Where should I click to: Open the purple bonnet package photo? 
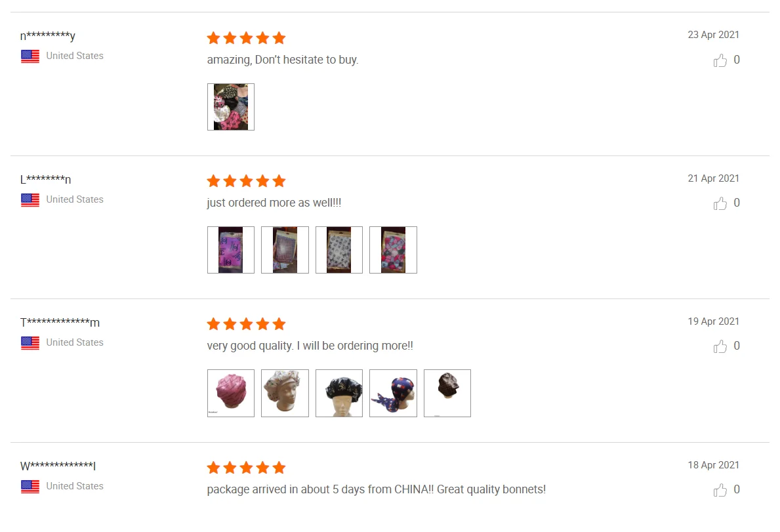point(231,250)
